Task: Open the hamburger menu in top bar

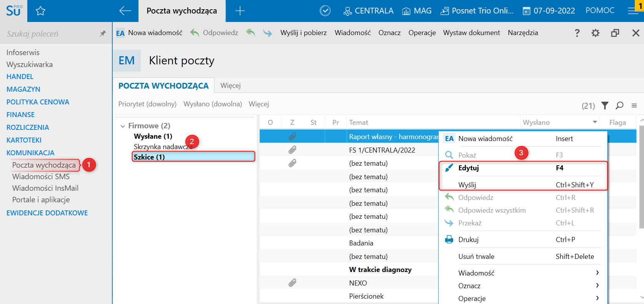Action: [633, 11]
